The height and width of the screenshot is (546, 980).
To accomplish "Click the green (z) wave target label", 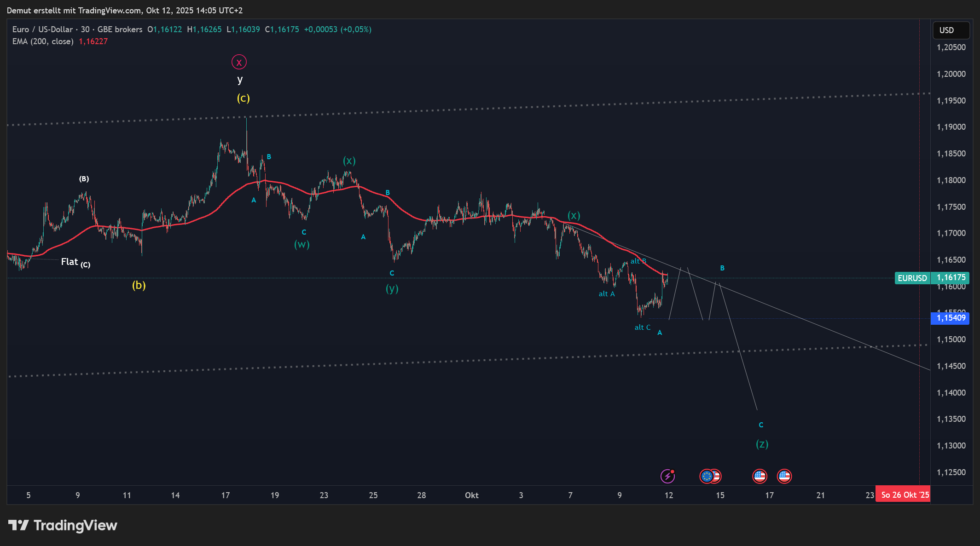I will (762, 444).
